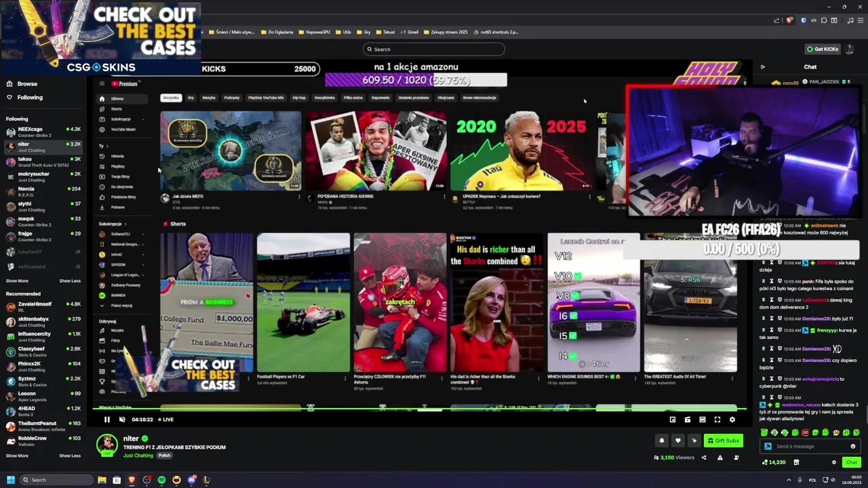Screen dimensions: 868x488
Task: Open takuu channel in the sidebar
Action: (43, 161)
